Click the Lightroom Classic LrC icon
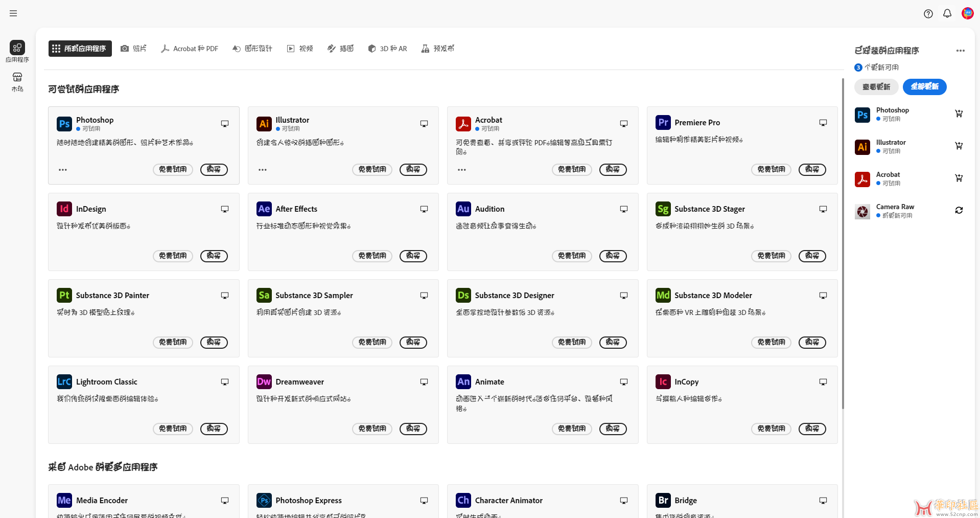The height and width of the screenshot is (518, 980). click(64, 381)
